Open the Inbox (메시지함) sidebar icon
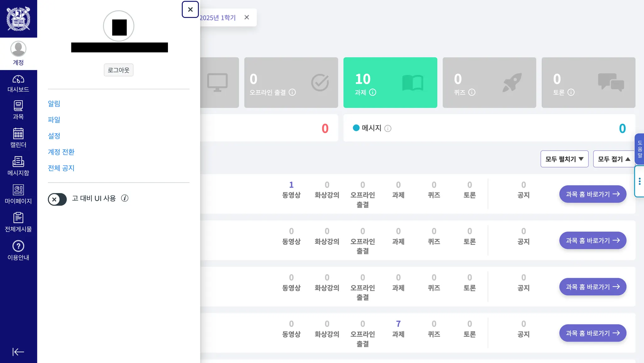The height and width of the screenshot is (363, 644). click(18, 166)
